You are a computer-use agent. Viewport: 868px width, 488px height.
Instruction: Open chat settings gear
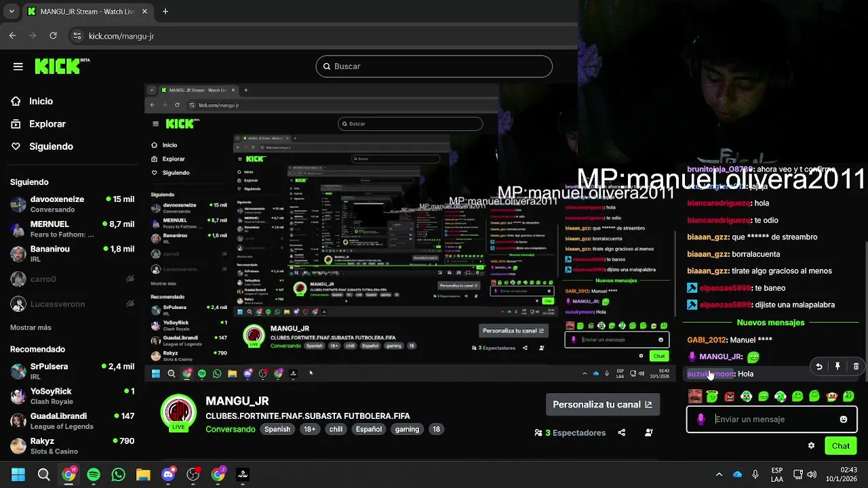pos(811,446)
